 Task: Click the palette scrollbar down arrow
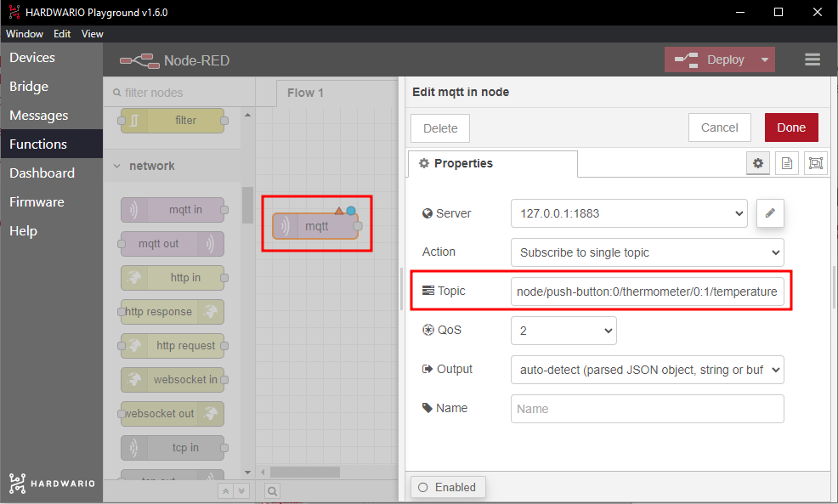point(247,472)
